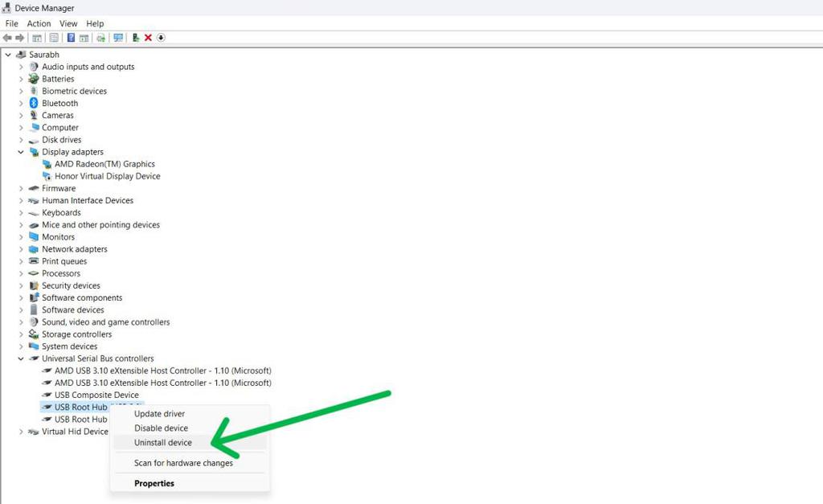Click the Cameras category icon
The image size is (823, 504).
pyautogui.click(x=34, y=115)
